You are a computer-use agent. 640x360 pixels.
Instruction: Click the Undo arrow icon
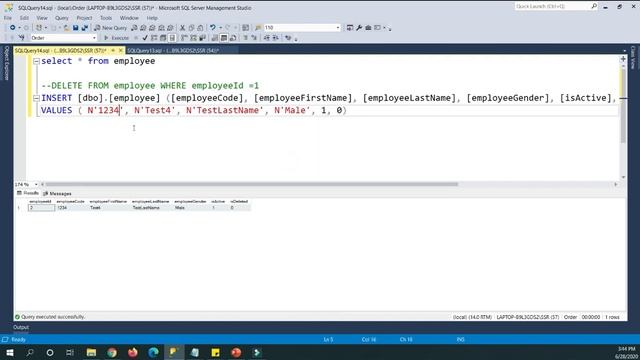pyautogui.click(x=212, y=28)
